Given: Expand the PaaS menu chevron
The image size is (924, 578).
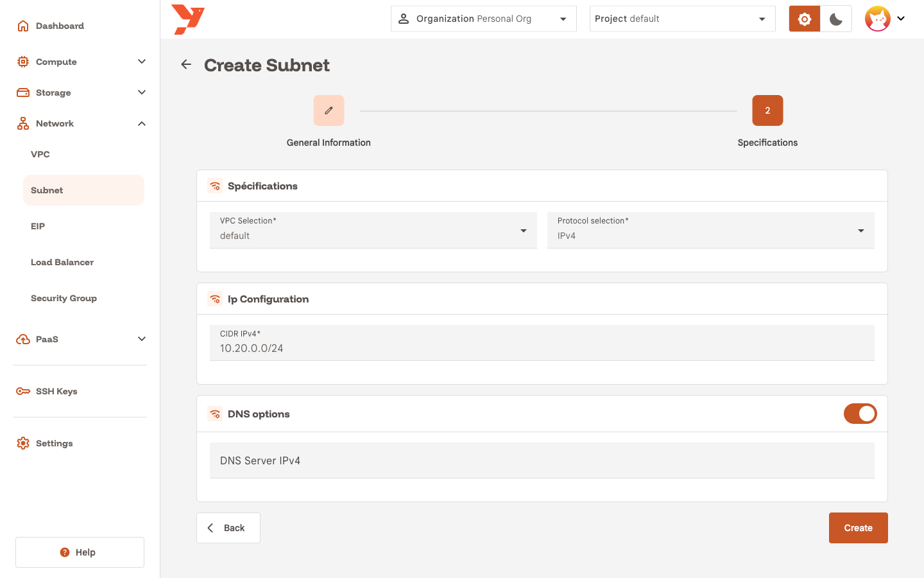Looking at the screenshot, I should pos(142,339).
